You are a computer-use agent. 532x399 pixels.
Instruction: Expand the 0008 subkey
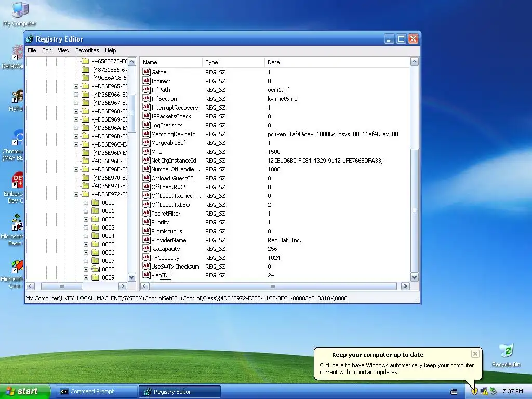click(x=86, y=269)
